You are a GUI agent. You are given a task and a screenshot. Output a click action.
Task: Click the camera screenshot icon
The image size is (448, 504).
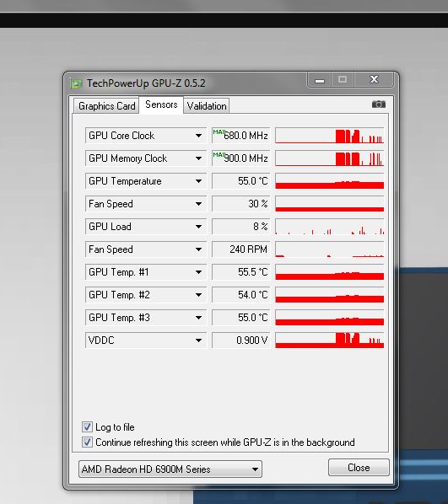(379, 105)
